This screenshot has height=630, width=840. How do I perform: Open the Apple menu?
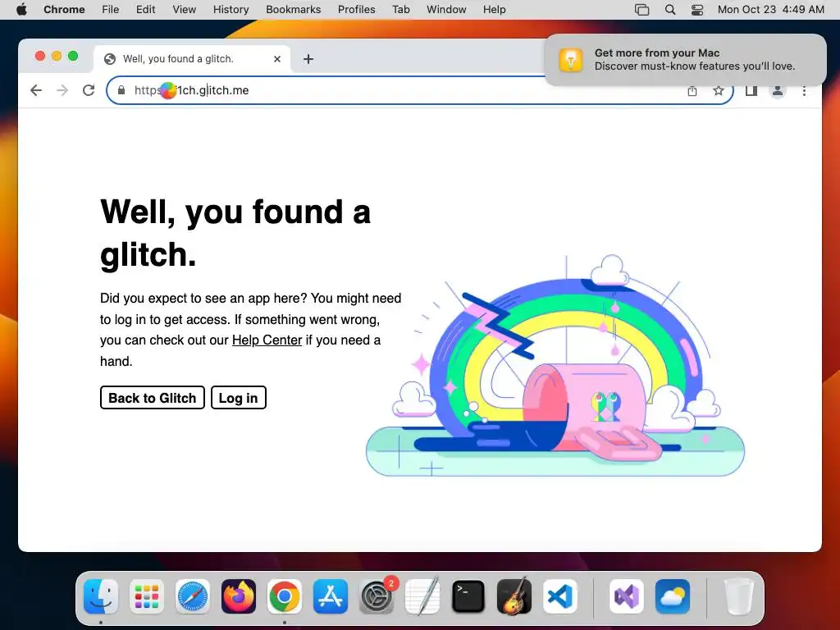click(21, 10)
